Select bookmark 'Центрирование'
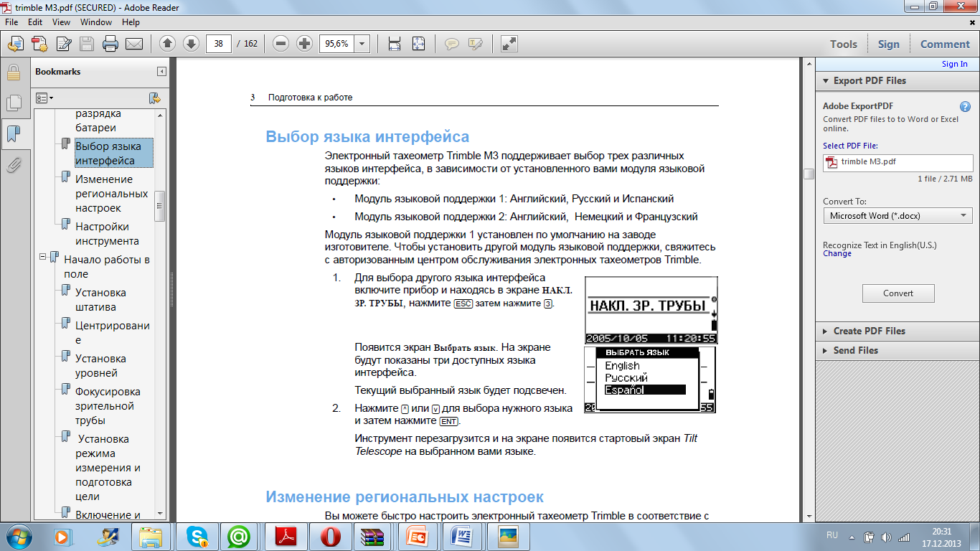 [x=112, y=333]
